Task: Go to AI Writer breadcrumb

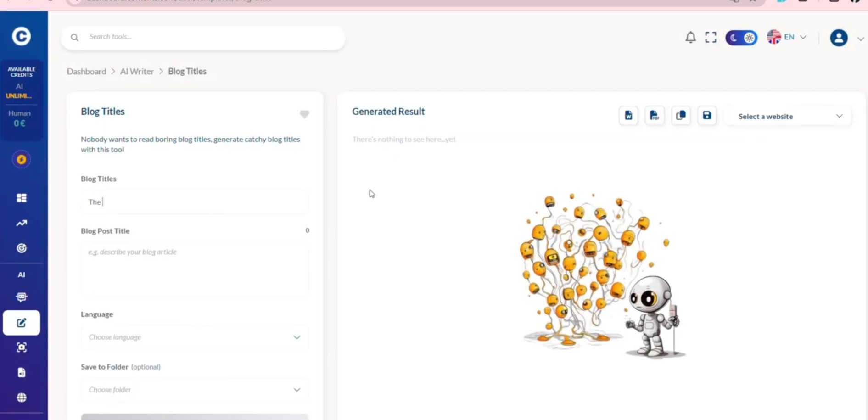Action: tap(137, 71)
